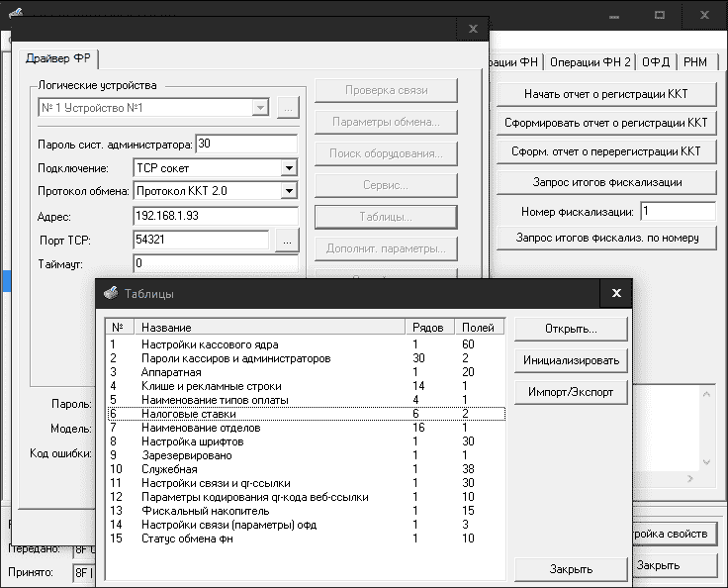Click the Таймаут input field
The width and height of the screenshot is (728, 588).
pos(216,263)
